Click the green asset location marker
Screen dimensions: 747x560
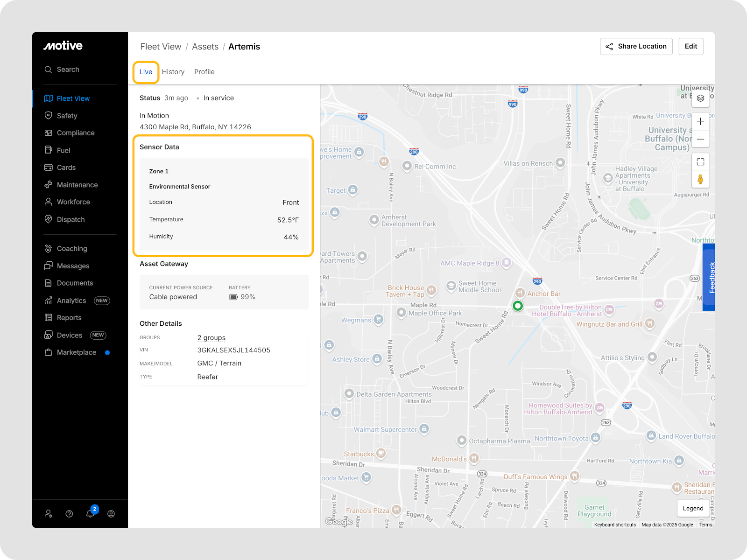[517, 306]
